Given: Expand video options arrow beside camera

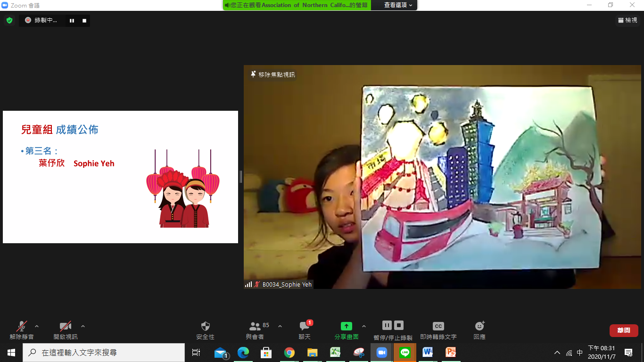Looking at the screenshot, I should [83, 326].
